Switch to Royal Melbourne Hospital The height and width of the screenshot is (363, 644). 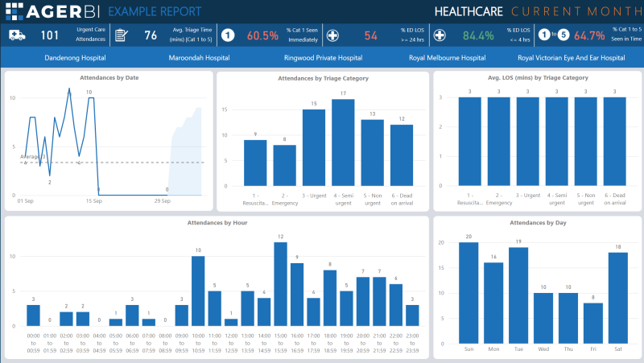(447, 58)
